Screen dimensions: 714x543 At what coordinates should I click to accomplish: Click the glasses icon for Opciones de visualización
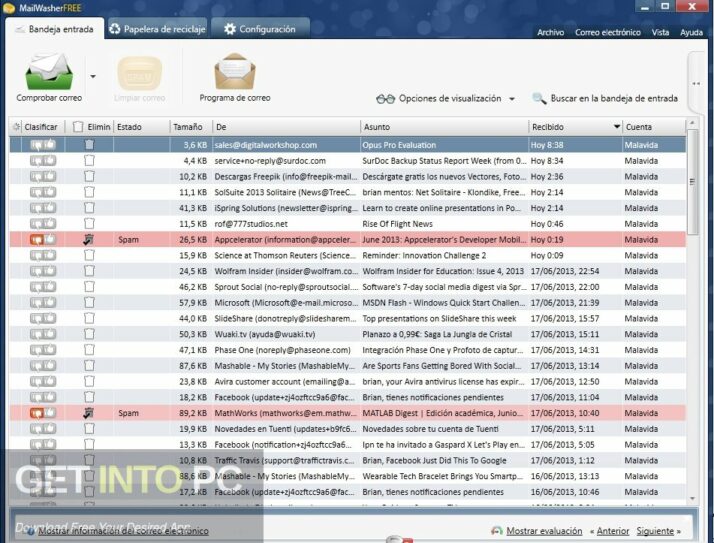(x=385, y=99)
